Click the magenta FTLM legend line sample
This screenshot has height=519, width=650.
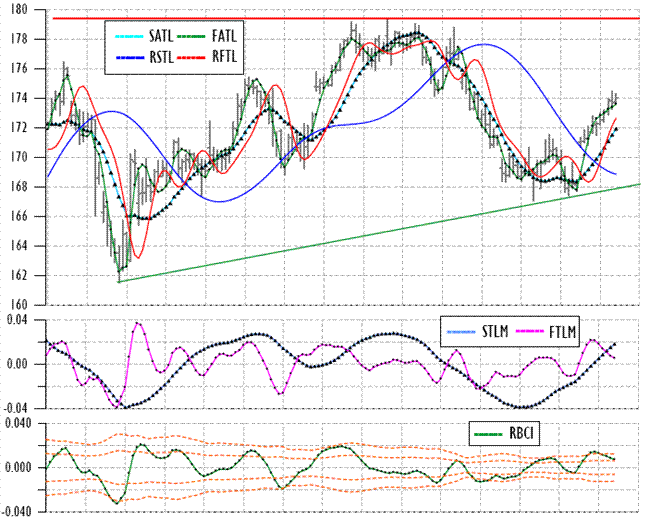click(x=529, y=332)
